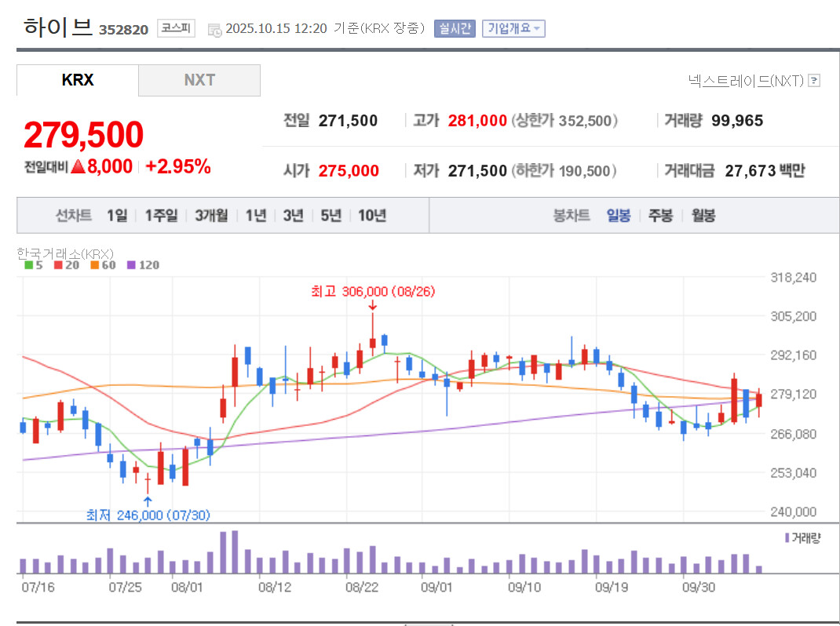The image size is (840, 626).
Task: Click the 하한가 190,500 text
Action: click(564, 171)
